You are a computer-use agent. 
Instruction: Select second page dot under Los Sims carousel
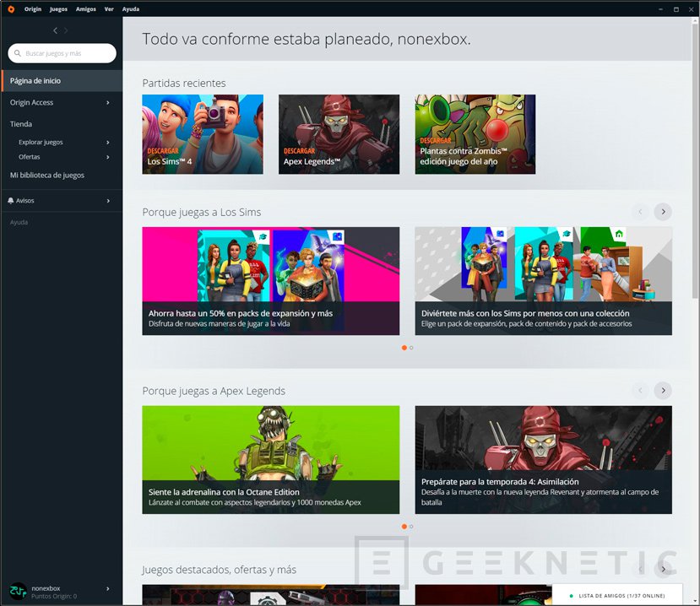tap(411, 348)
